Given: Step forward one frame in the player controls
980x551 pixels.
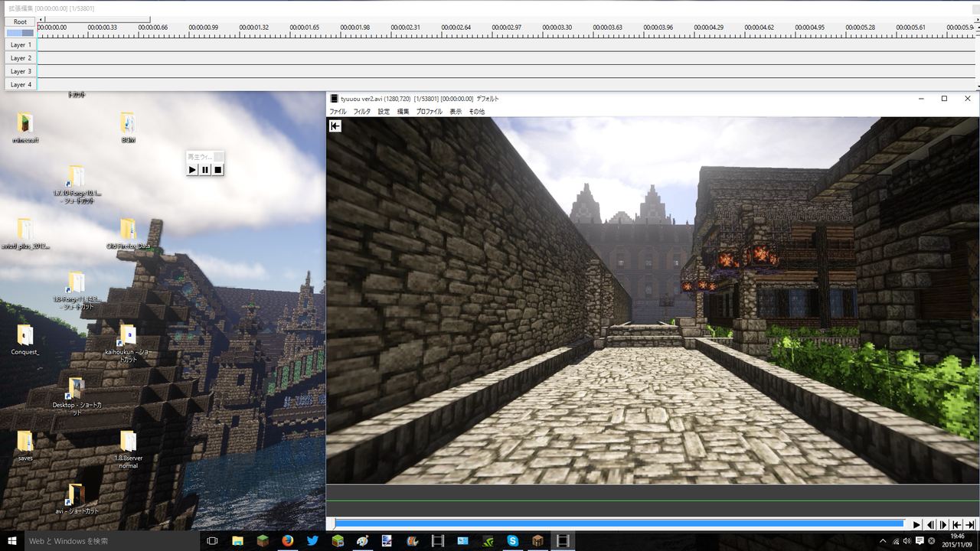Looking at the screenshot, I should [942, 524].
